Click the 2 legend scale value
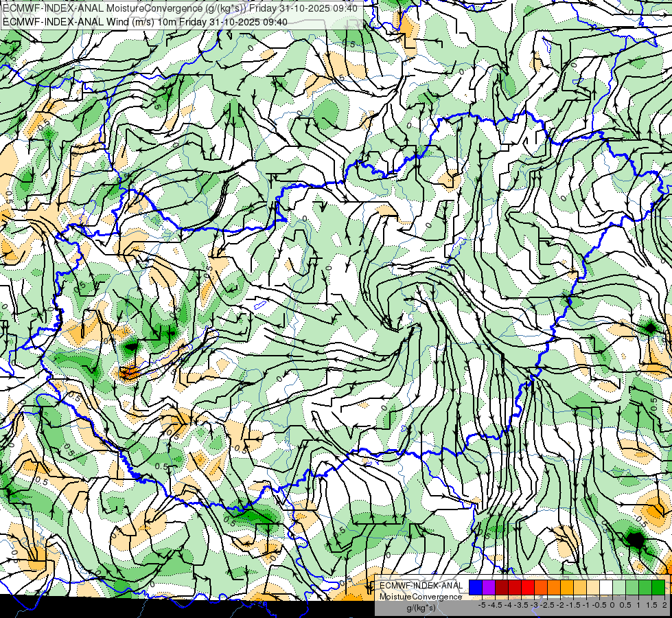The width and height of the screenshot is (672, 618). click(664, 605)
